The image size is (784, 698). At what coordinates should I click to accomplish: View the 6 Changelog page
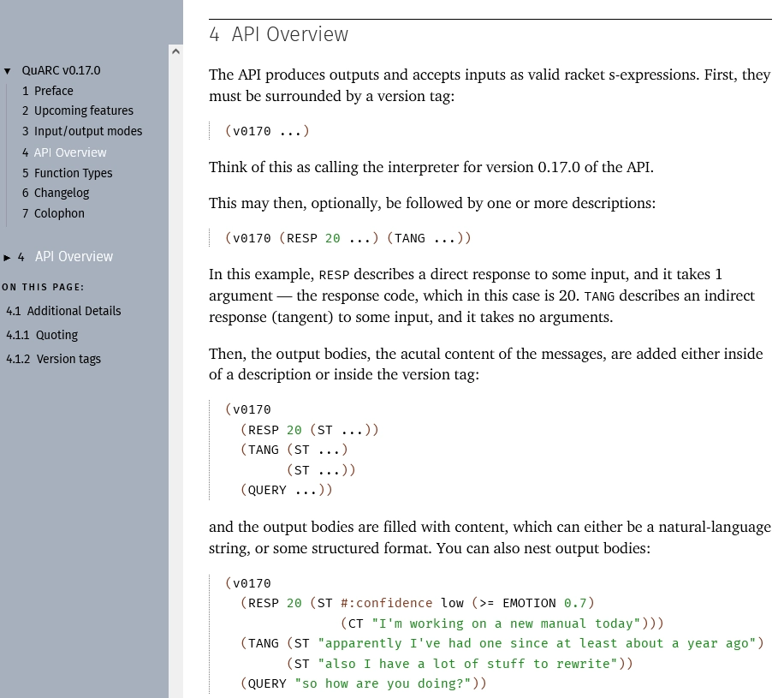click(x=62, y=193)
